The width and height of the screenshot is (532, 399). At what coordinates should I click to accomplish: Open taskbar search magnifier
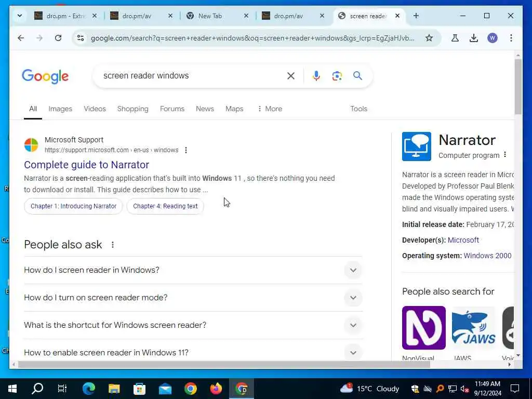click(37, 389)
